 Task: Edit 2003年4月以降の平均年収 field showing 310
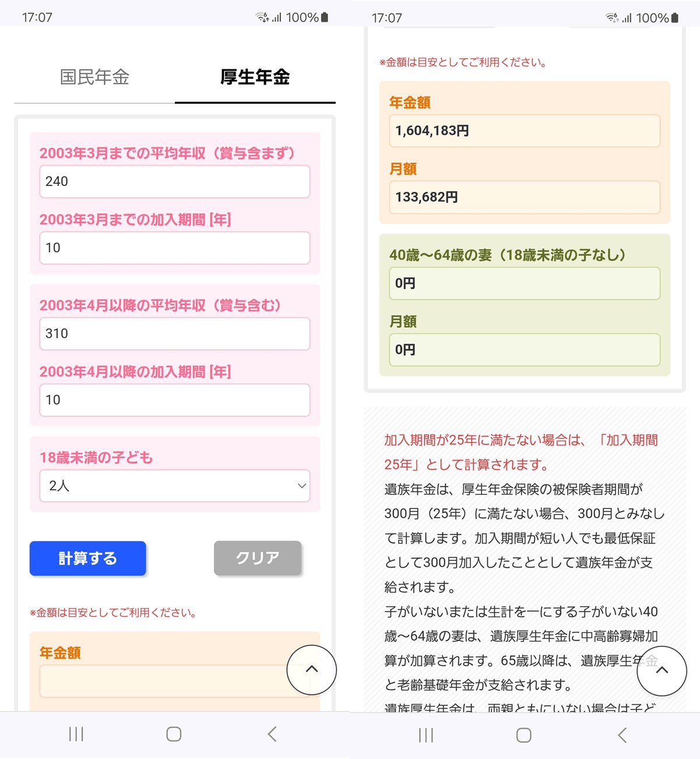pyautogui.click(x=175, y=333)
